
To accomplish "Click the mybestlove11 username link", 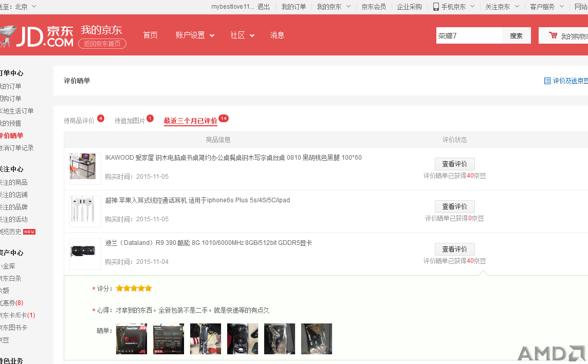I will (232, 7).
